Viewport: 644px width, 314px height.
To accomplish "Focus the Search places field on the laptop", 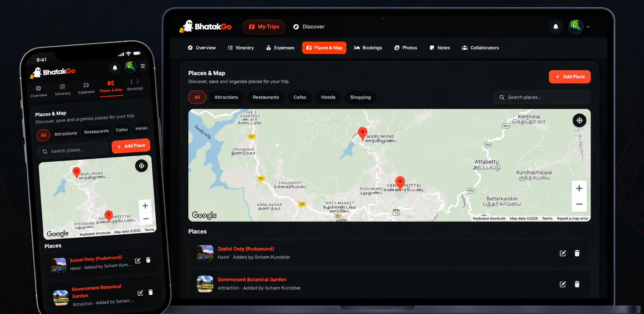I will (x=542, y=97).
